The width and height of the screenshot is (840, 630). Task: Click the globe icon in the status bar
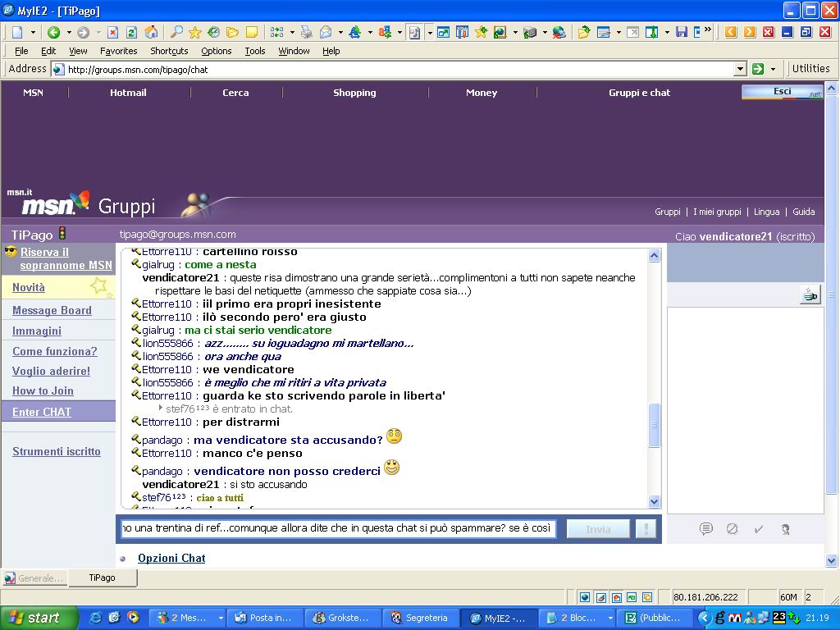585,597
